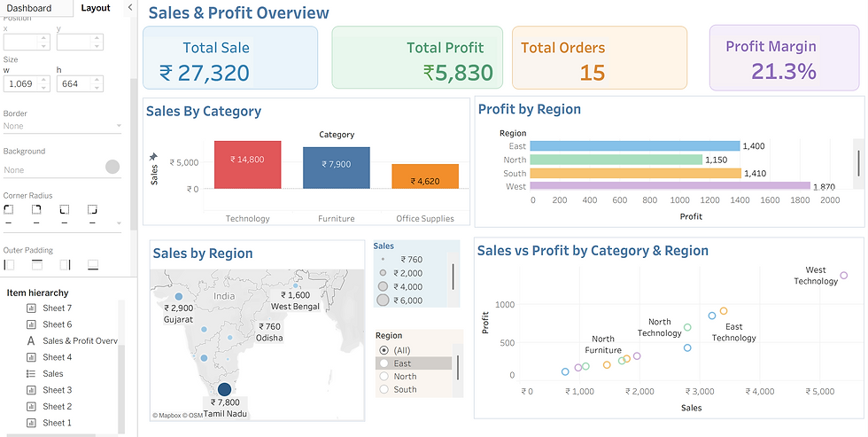Click the Sheet 1 worksheet icon

point(31,423)
